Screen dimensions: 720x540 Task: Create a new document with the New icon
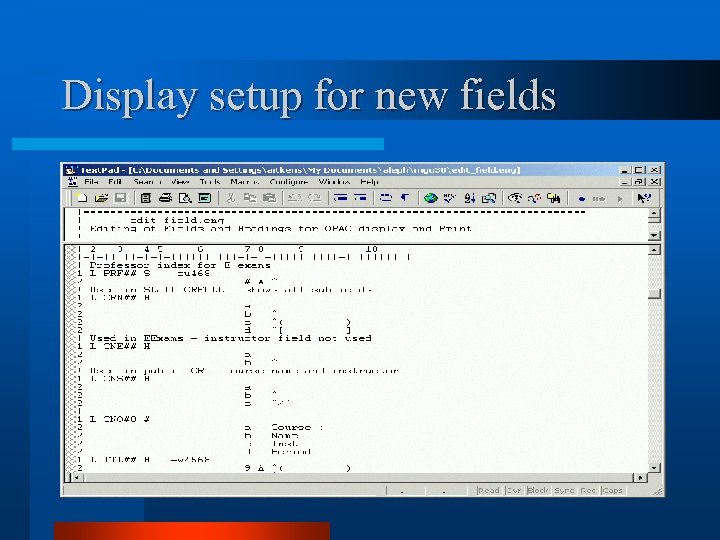click(x=82, y=198)
